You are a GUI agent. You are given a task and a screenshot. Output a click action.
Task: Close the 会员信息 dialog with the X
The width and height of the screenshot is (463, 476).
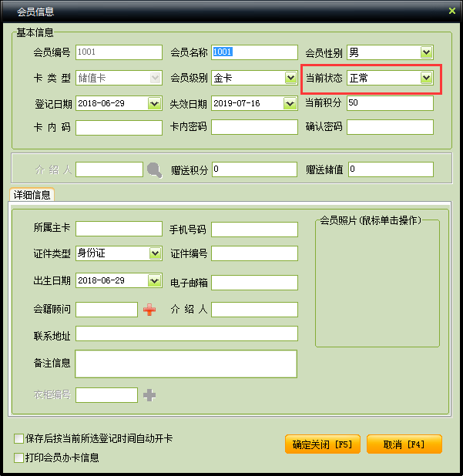(x=452, y=11)
